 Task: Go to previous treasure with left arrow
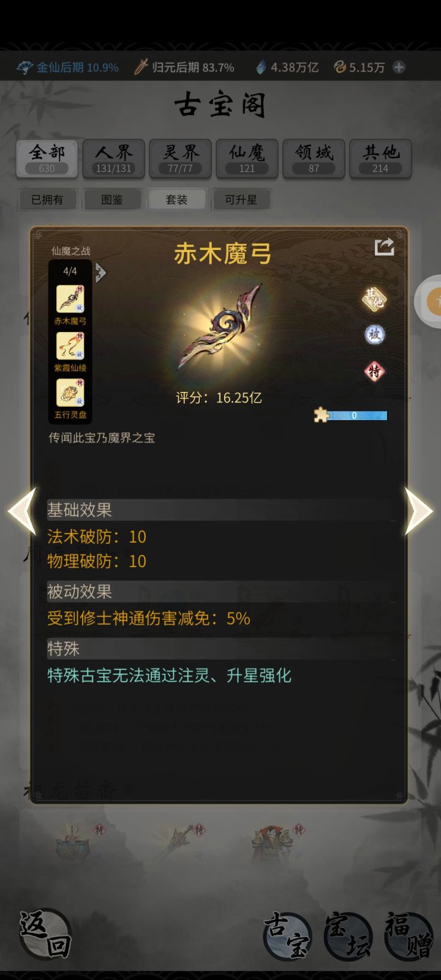pos(22,511)
